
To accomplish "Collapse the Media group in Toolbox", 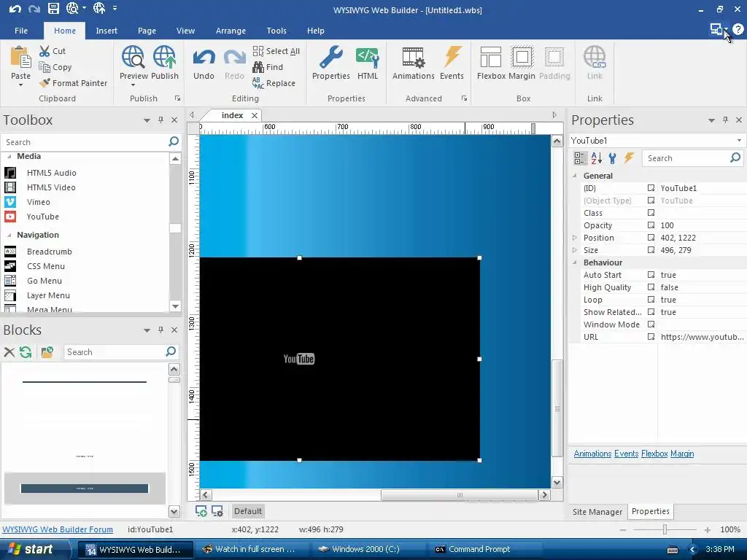I will [9, 156].
